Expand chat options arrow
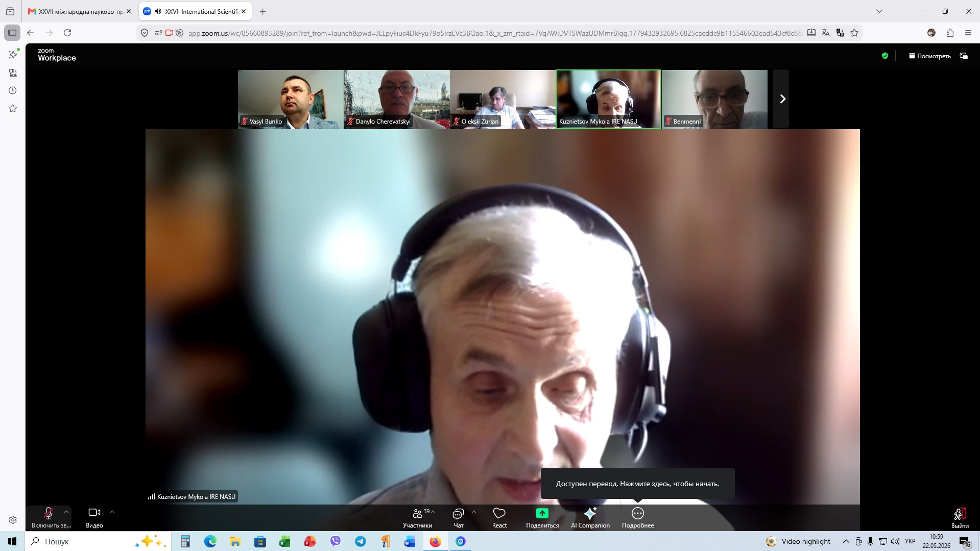Screen dimensions: 980x551 click(x=474, y=512)
